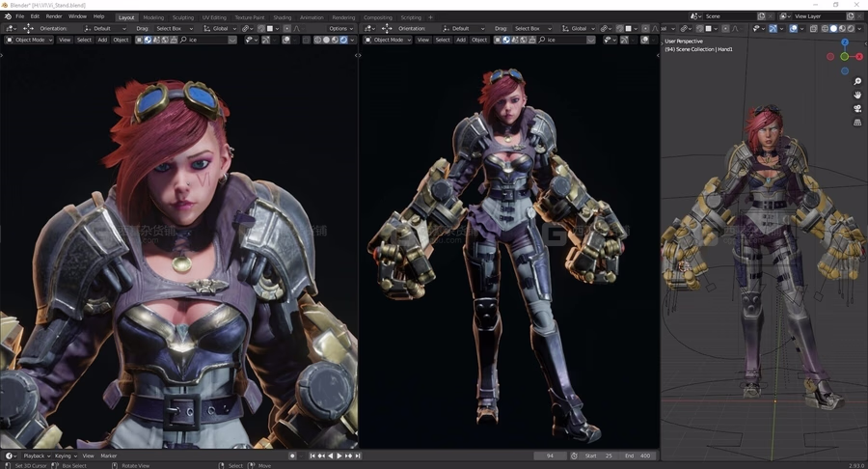Toggle overlays icon in left viewport header

click(x=286, y=40)
